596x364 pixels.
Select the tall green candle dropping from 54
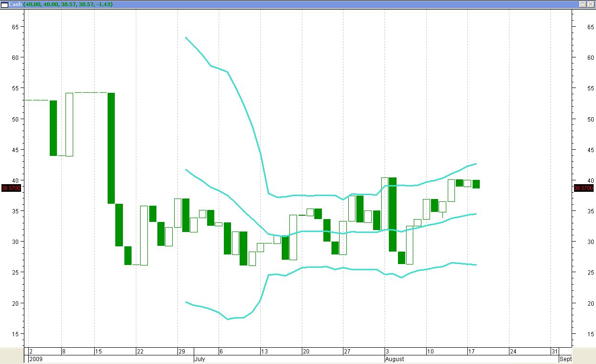(111, 148)
